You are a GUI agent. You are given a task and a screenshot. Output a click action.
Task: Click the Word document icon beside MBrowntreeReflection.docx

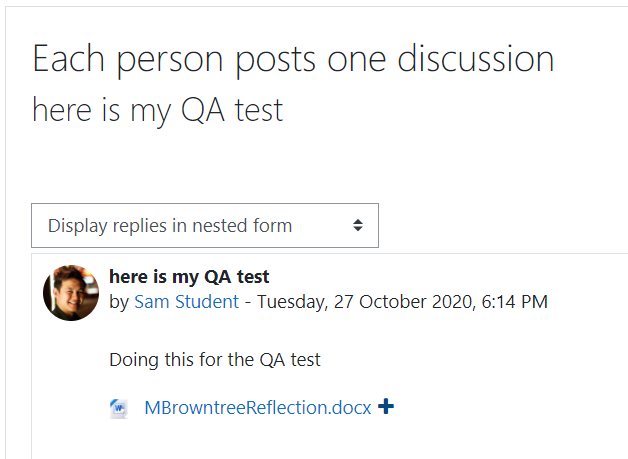point(119,408)
